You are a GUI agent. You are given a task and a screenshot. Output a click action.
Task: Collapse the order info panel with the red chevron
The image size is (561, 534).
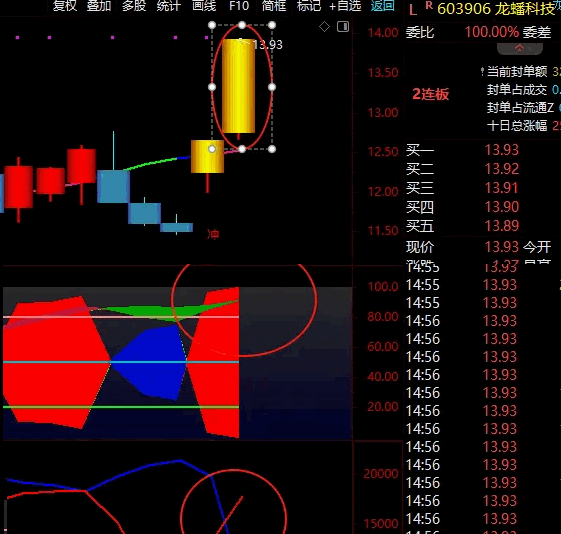click(519, 49)
